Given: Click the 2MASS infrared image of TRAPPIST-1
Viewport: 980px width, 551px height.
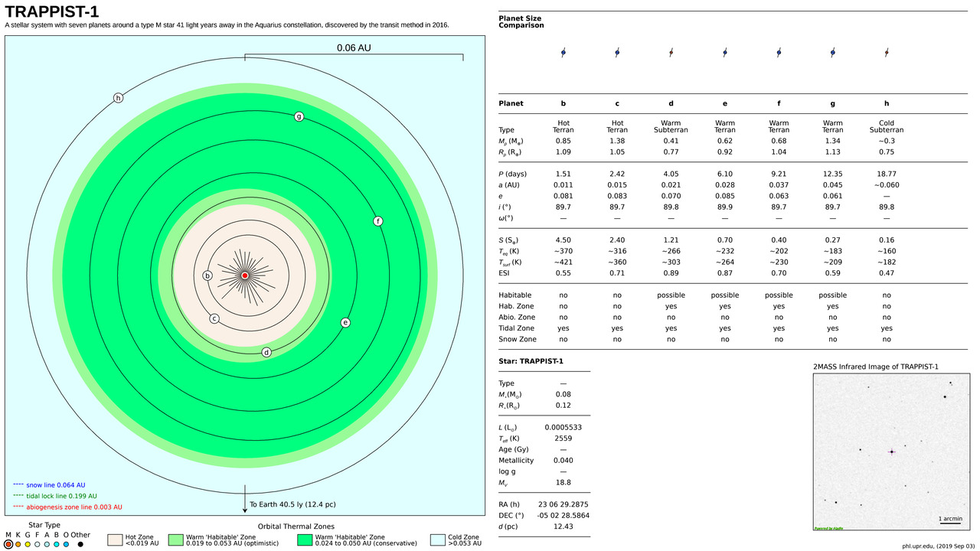Looking at the screenshot, I should 892,452.
